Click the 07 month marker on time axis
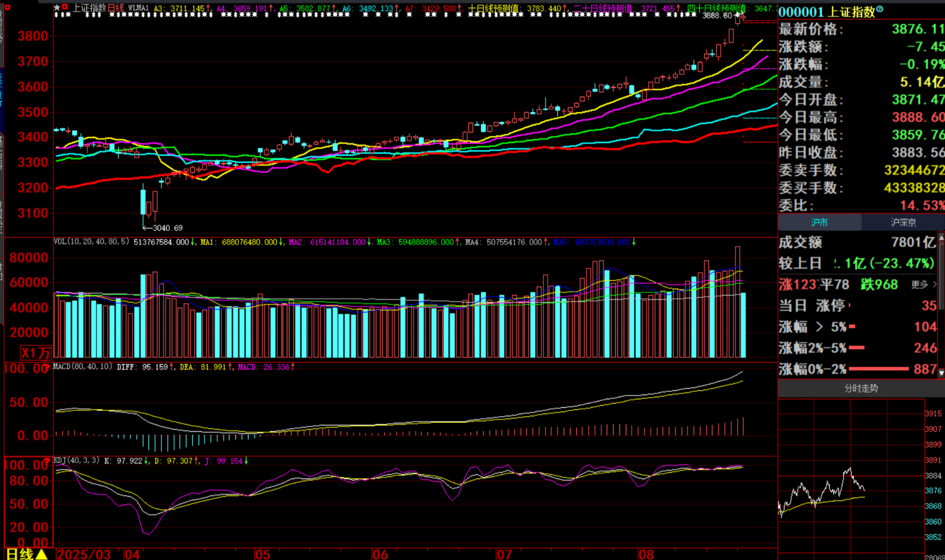The height and width of the screenshot is (560, 945). pos(504,554)
